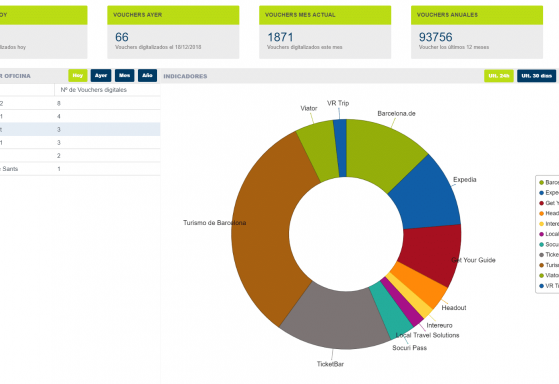Click the TicketBar chart label
Screen dimensions: 559x384
pyautogui.click(x=330, y=364)
